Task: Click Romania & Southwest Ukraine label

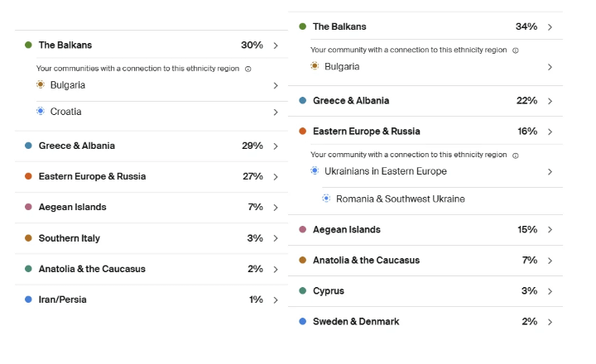Action: pyautogui.click(x=401, y=199)
